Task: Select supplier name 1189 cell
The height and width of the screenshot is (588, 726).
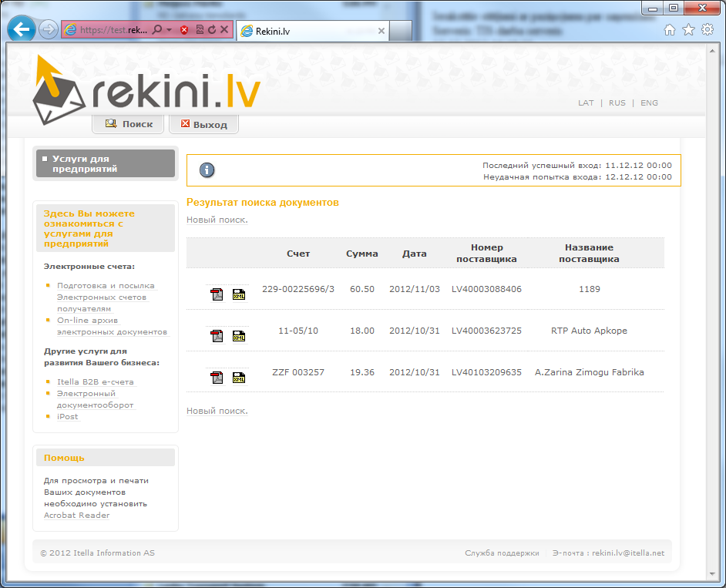Action: (x=589, y=289)
